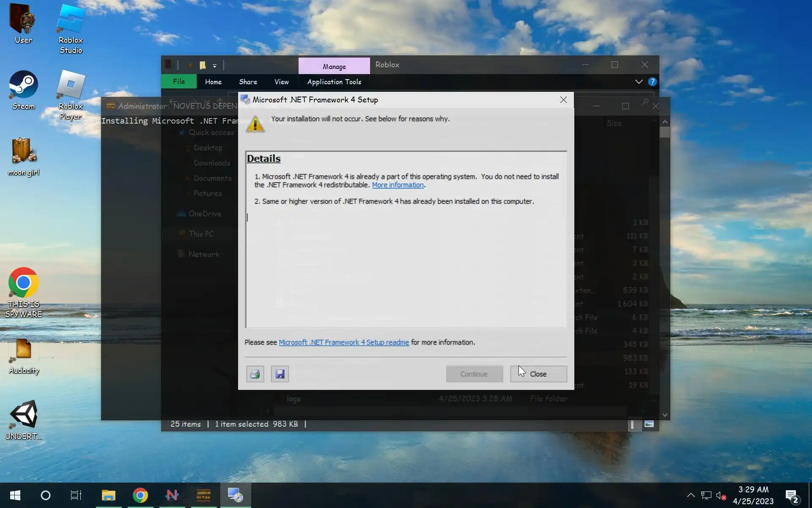This screenshot has height=508, width=812.
Task: Click the save floppy disk icon
Action: [280, 374]
